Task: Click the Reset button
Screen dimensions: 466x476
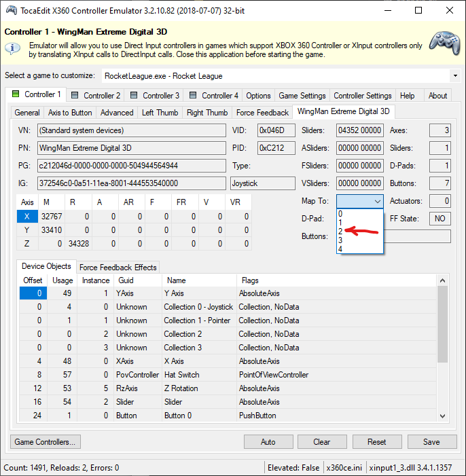Action: [377, 441]
